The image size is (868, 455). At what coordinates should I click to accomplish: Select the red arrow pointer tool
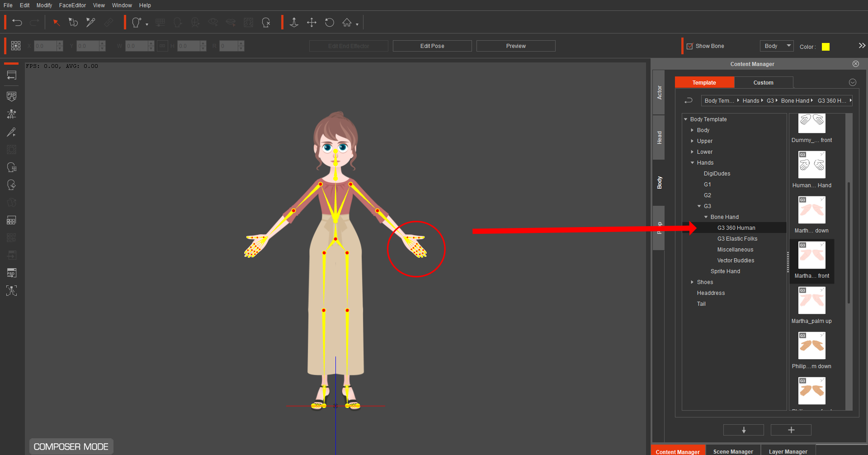click(x=56, y=22)
